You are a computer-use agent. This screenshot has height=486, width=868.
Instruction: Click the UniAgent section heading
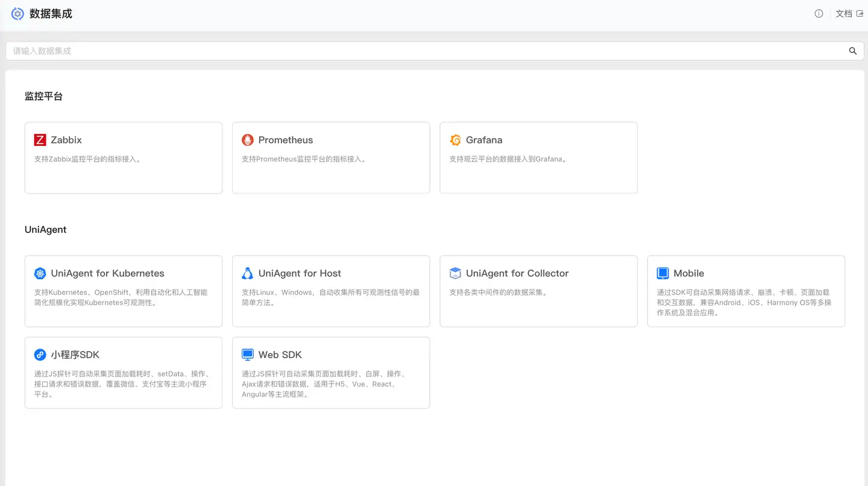(x=45, y=230)
